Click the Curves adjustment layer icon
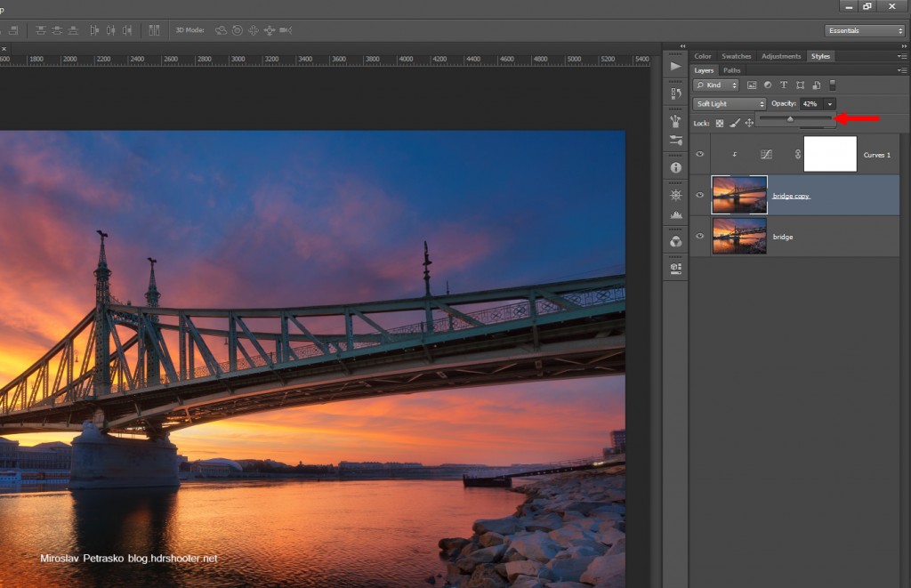The width and height of the screenshot is (911, 588). (765, 154)
